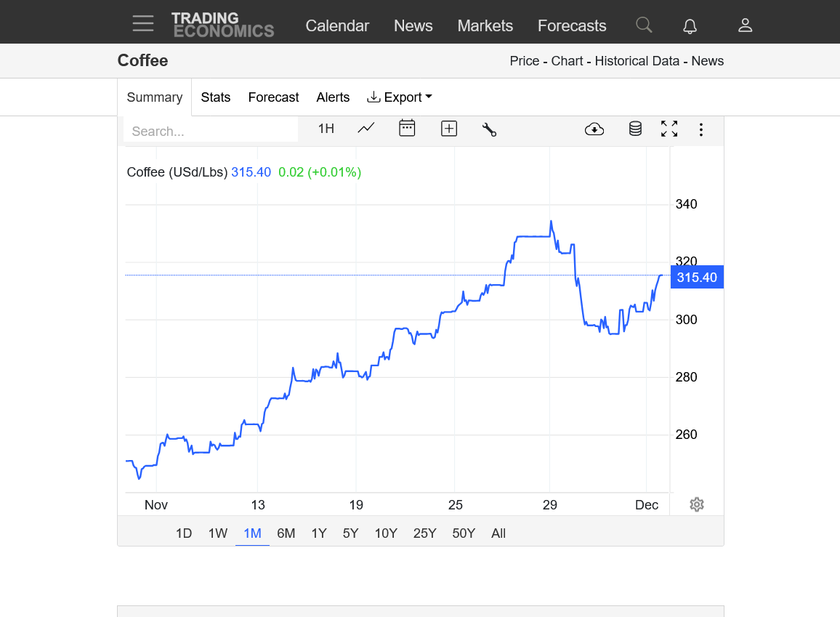The image size is (840, 617).
Task: Download data via cloud icon
Action: pos(594,129)
